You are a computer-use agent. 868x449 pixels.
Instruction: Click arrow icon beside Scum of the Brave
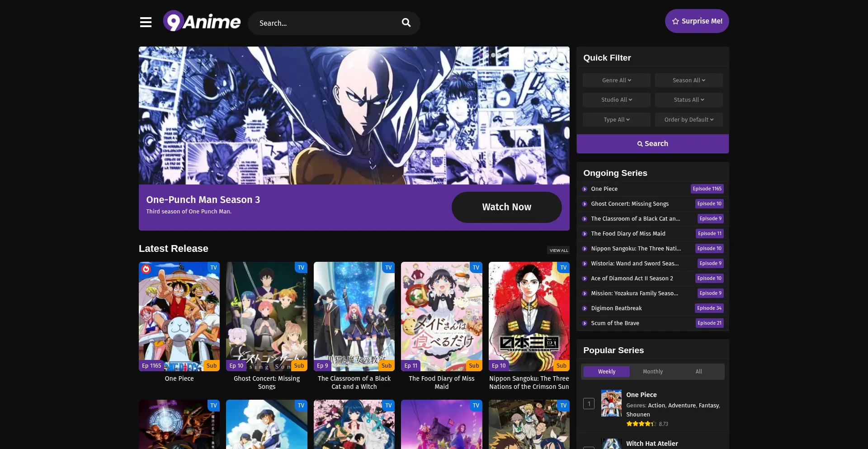click(585, 323)
